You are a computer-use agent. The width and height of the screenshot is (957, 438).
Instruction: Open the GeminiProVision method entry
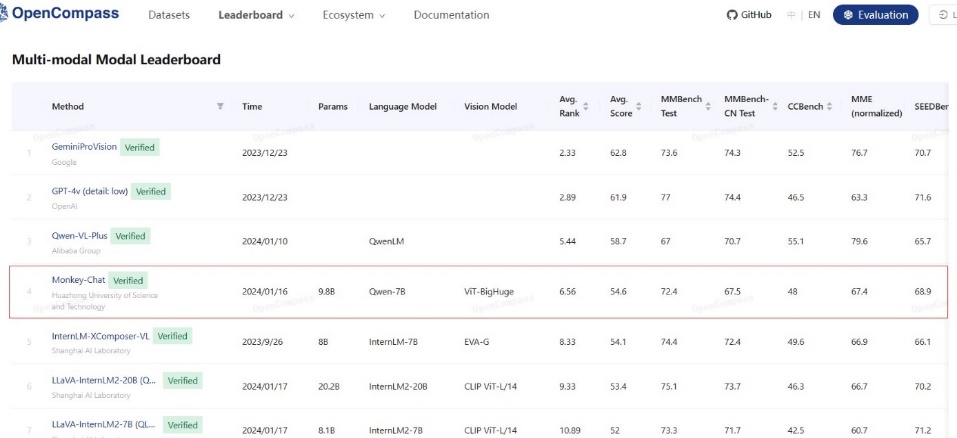84,146
